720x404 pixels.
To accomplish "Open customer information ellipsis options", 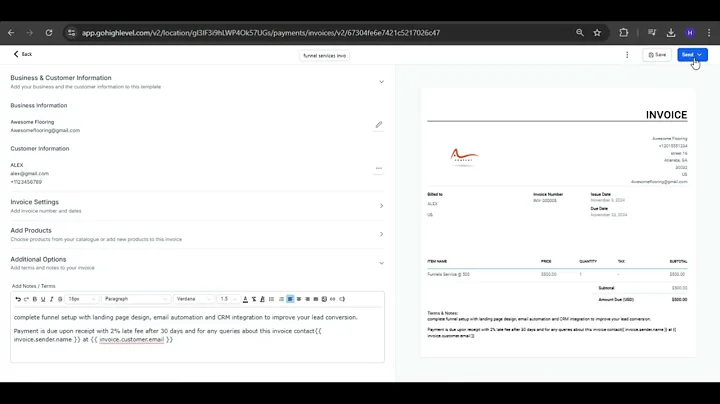I will [379, 168].
